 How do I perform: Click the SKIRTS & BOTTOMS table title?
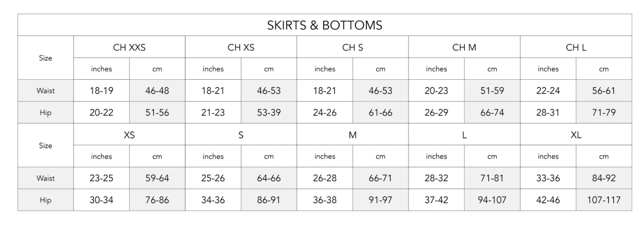325,25
